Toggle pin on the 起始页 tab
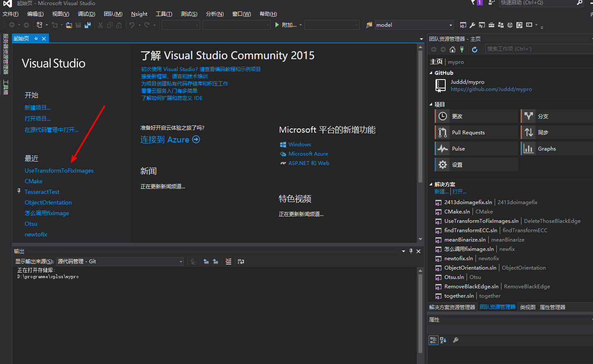 (36, 39)
